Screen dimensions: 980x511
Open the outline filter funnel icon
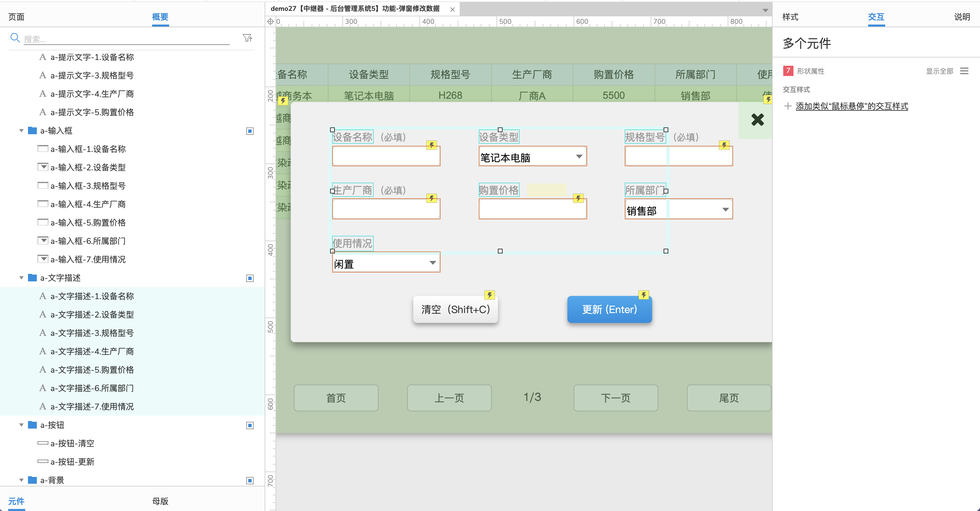[x=248, y=37]
